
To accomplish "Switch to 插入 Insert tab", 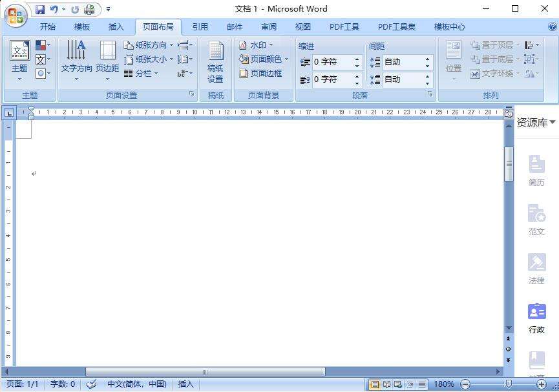I will point(116,26).
